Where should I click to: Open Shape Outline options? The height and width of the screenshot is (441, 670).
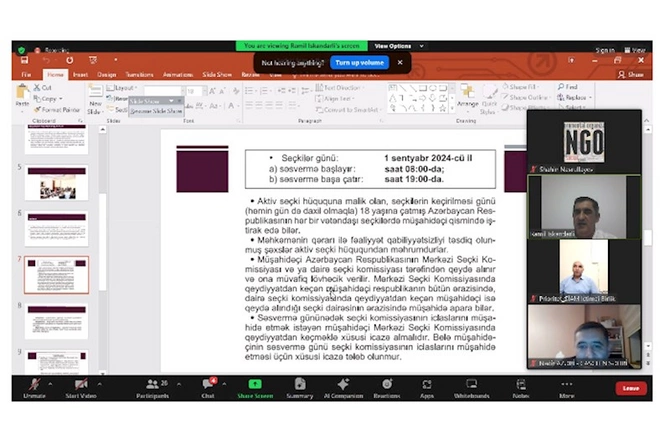pos(526,97)
